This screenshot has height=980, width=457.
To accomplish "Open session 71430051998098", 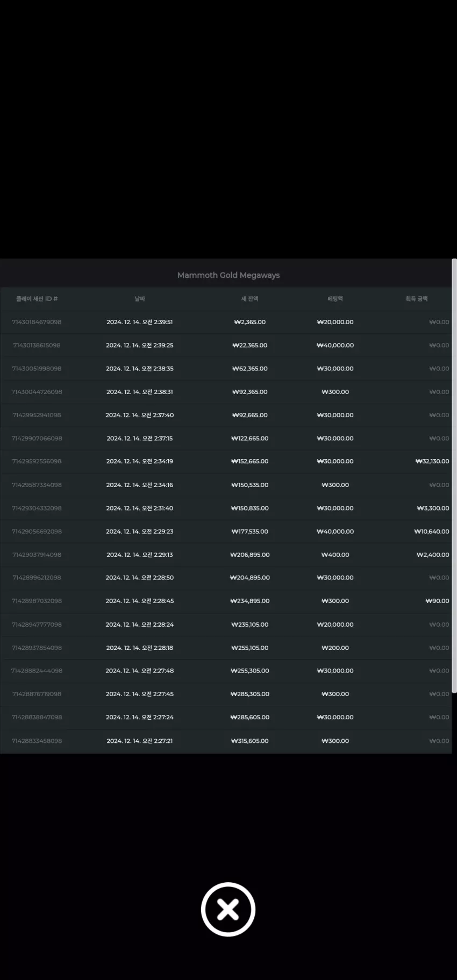I will point(37,368).
